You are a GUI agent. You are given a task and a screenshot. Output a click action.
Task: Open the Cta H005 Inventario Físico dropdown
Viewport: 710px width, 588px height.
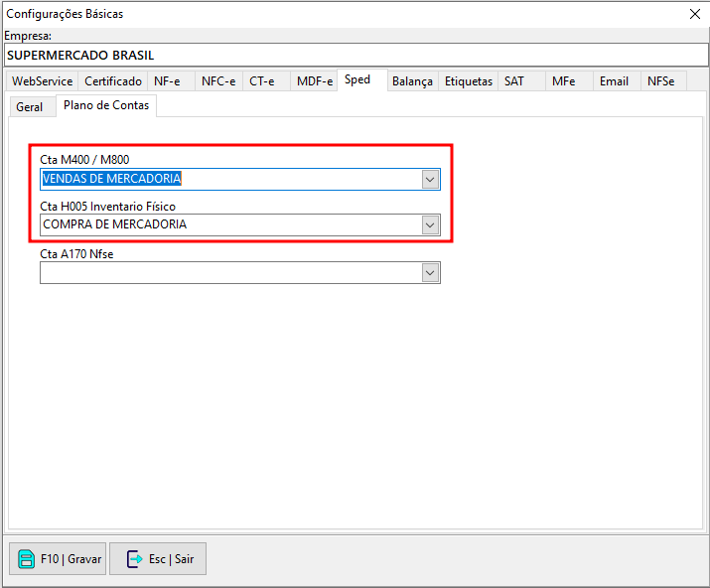430,225
